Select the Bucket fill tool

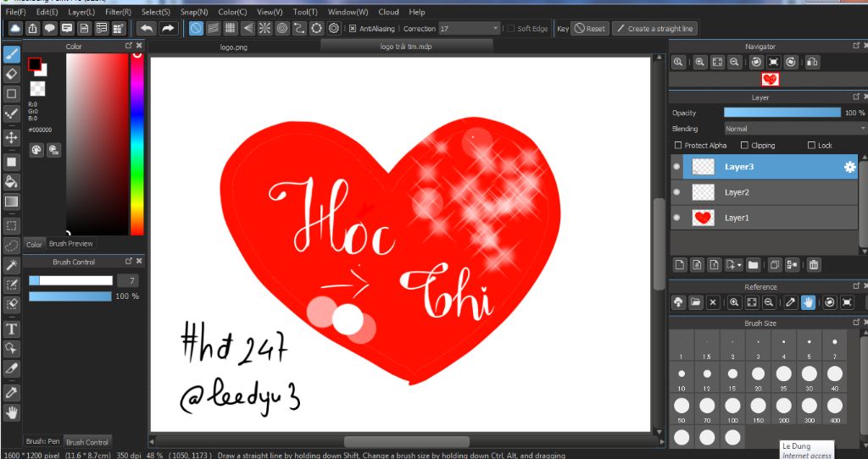pyautogui.click(x=11, y=181)
